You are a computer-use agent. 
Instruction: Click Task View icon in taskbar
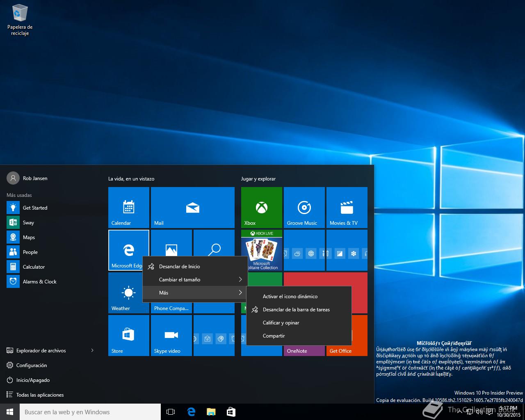(171, 412)
